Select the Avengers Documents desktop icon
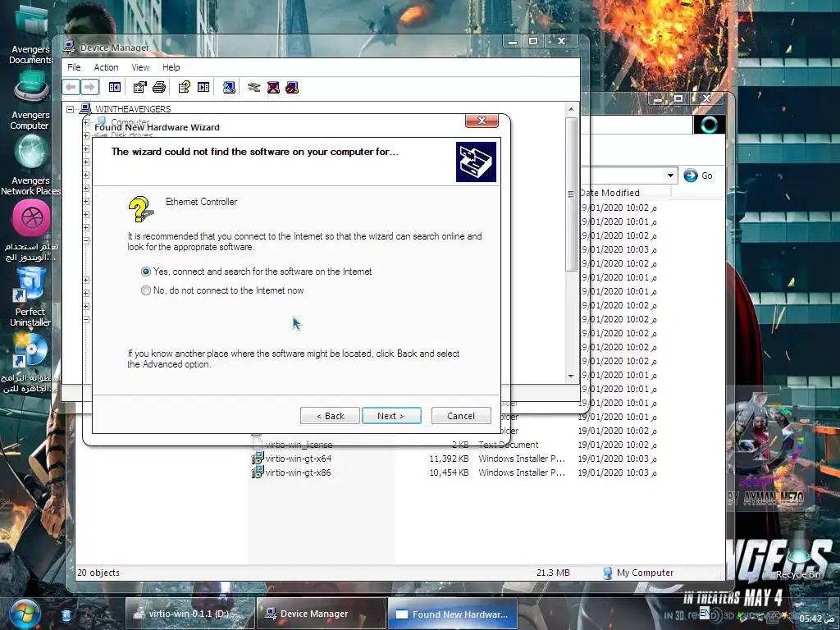This screenshot has height=630, width=840. 30,34
